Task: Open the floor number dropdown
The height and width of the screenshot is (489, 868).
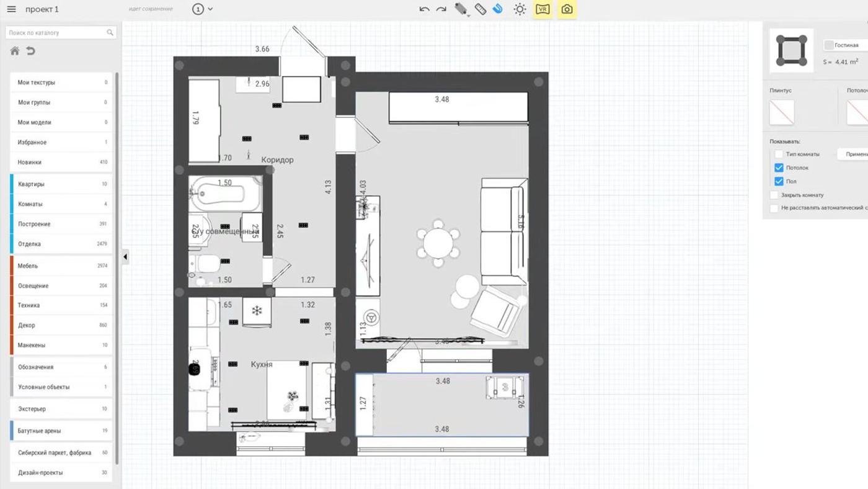Action: (203, 9)
